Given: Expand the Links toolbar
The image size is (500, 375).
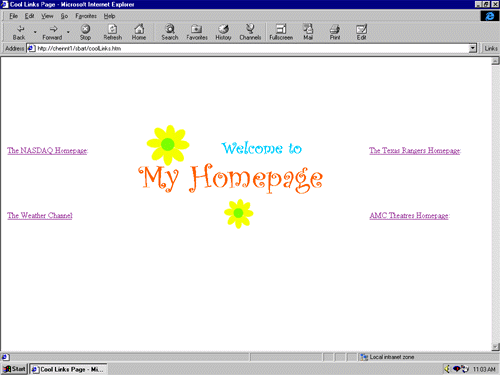Looking at the screenshot, I should pyautogui.click(x=491, y=48).
